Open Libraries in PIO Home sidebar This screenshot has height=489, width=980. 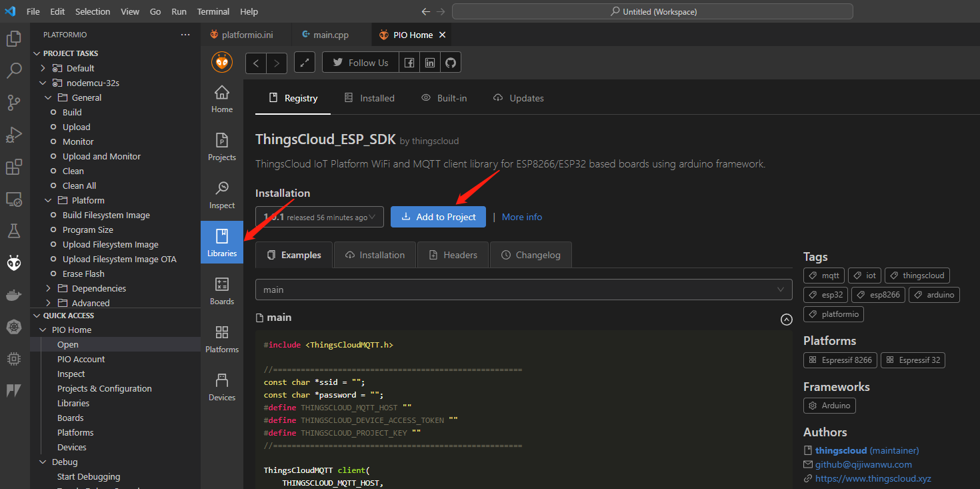tap(222, 243)
